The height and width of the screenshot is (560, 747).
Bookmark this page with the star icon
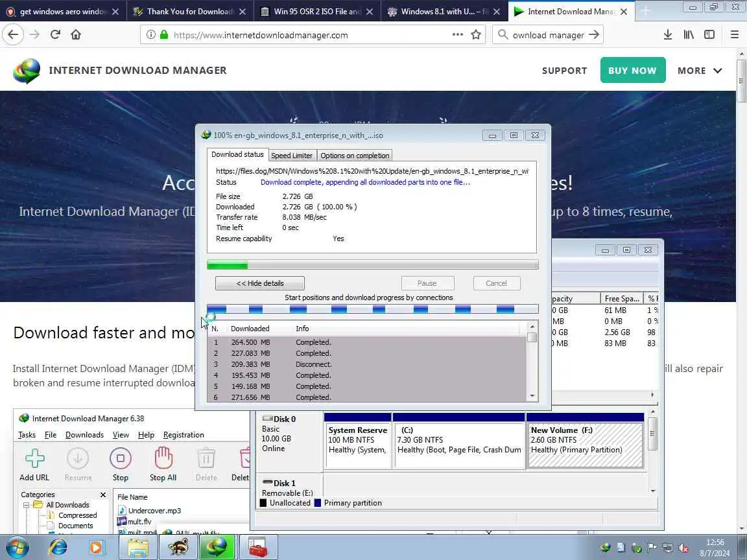(475, 34)
